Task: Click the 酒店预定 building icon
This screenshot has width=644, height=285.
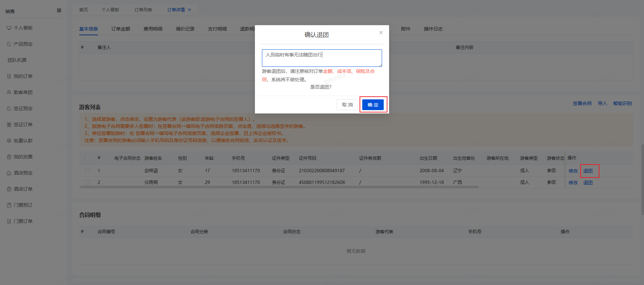Action: [9, 173]
